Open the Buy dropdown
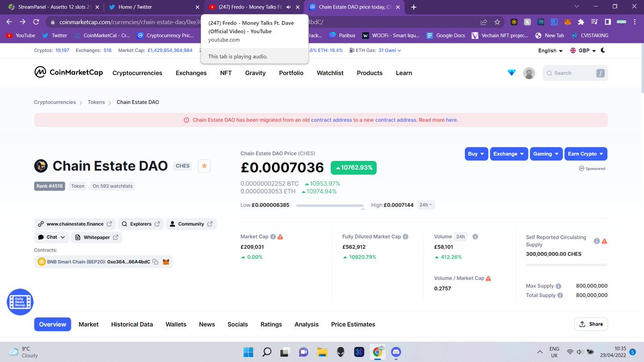644x362 pixels. 476,154
